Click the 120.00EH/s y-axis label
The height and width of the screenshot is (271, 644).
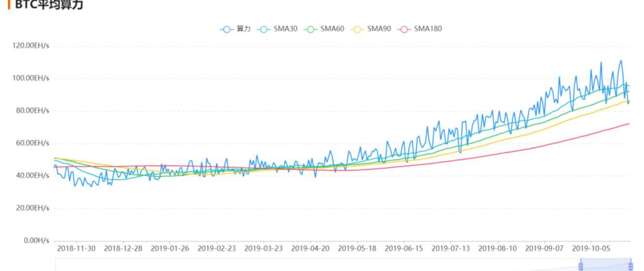[31, 46]
